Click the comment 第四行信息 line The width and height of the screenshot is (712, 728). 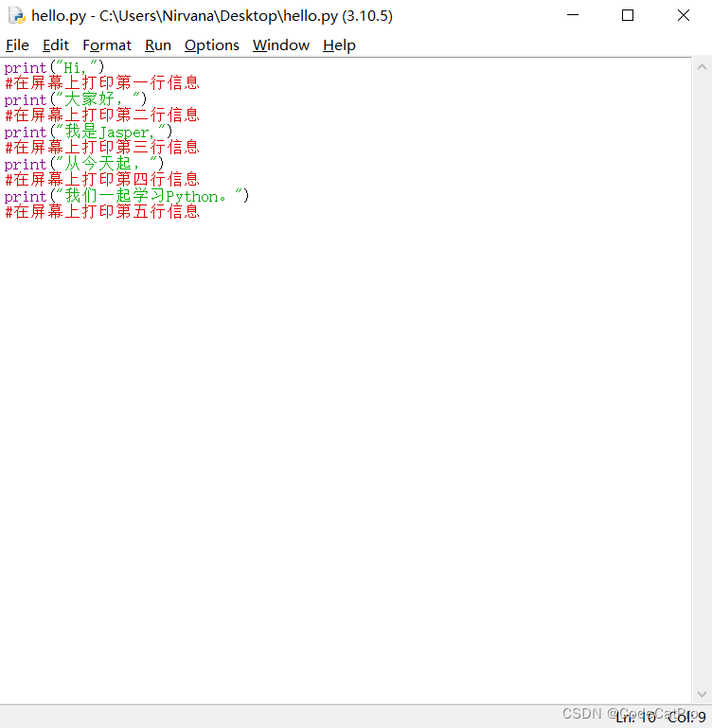(101, 180)
